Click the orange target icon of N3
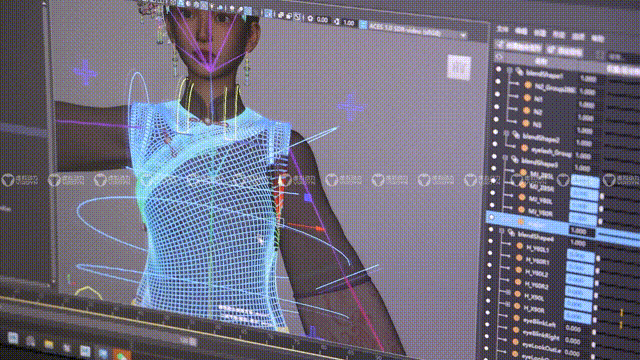This screenshot has width=640, height=360. (526, 123)
